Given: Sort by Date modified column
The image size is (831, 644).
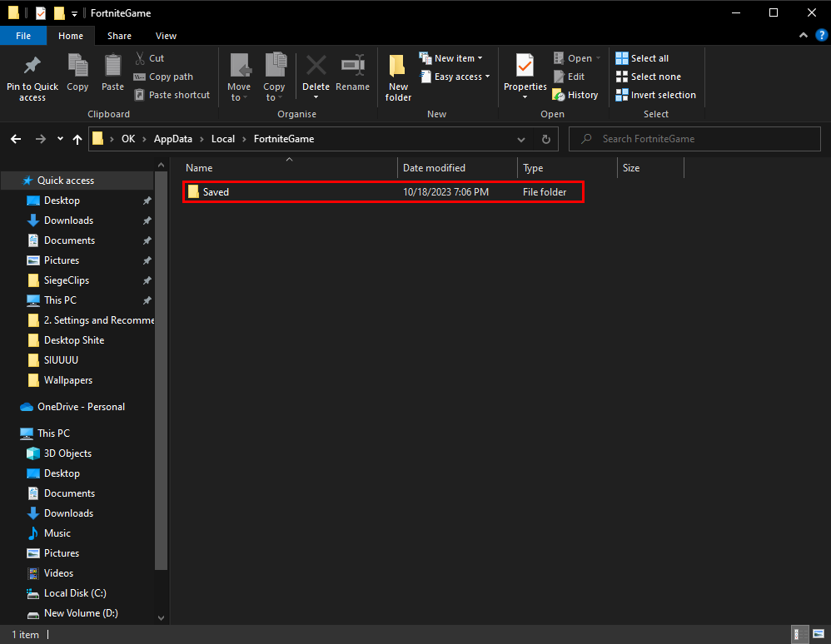Looking at the screenshot, I should tap(457, 168).
